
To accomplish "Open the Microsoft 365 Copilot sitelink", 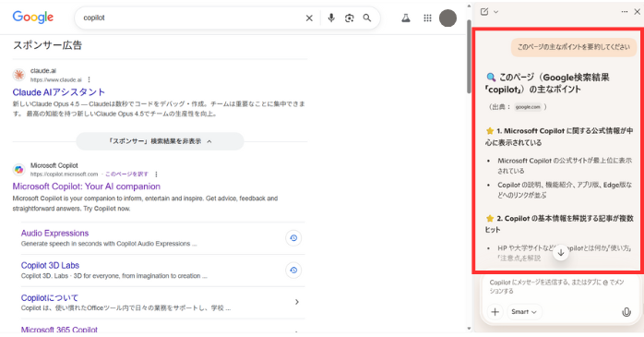I will click(59, 330).
